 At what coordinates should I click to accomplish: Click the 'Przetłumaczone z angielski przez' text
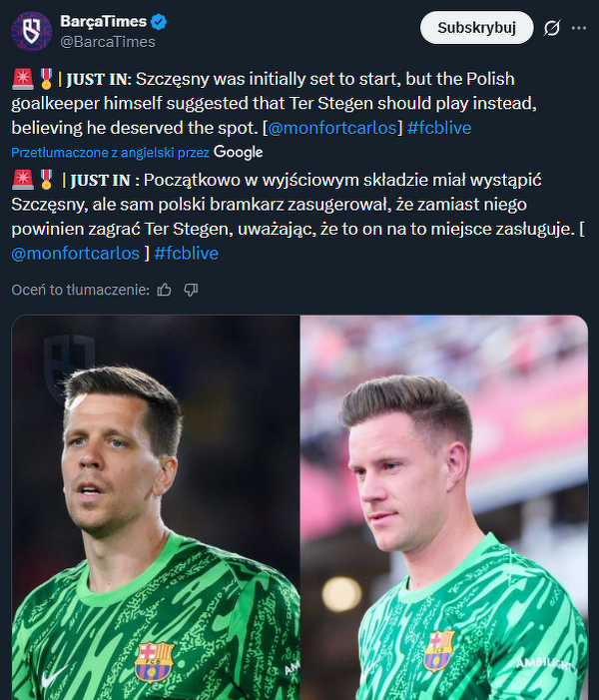pos(110,153)
